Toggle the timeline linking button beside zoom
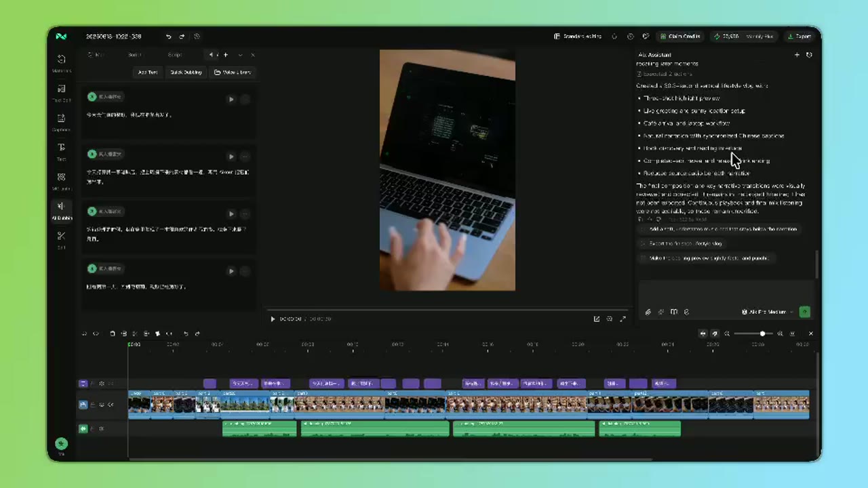Screen dimensions: 868x488 click(715, 333)
